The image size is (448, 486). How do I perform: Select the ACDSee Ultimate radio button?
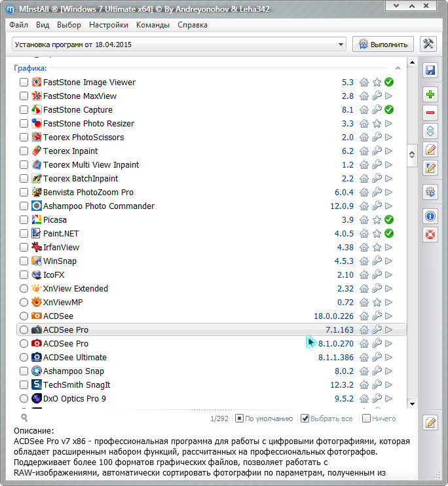[x=24, y=358]
